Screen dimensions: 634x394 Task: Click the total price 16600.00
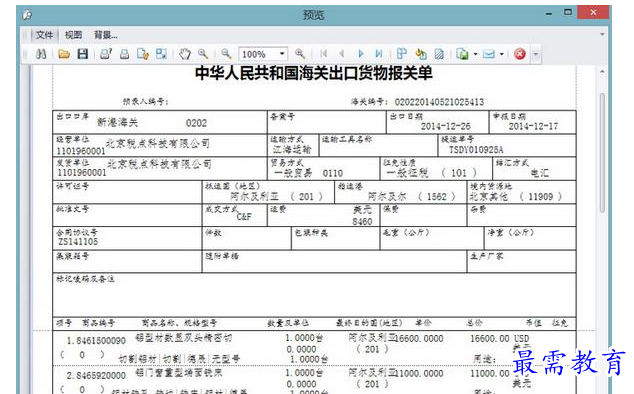[490, 339]
